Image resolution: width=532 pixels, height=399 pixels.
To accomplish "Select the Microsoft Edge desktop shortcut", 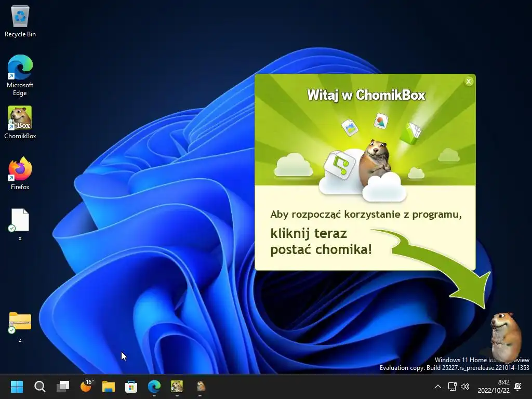I will (20, 75).
